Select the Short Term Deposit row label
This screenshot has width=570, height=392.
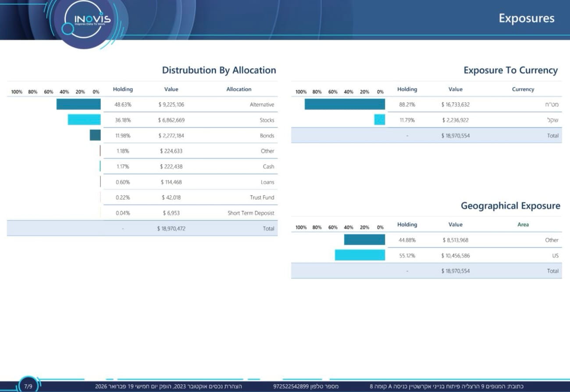[x=251, y=213]
